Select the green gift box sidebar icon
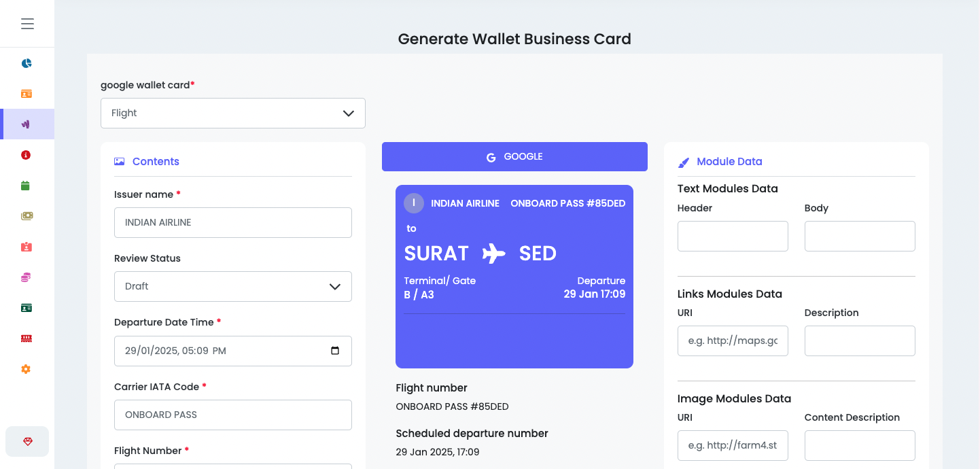Viewport: 980px width, 469px height. pos(27,185)
